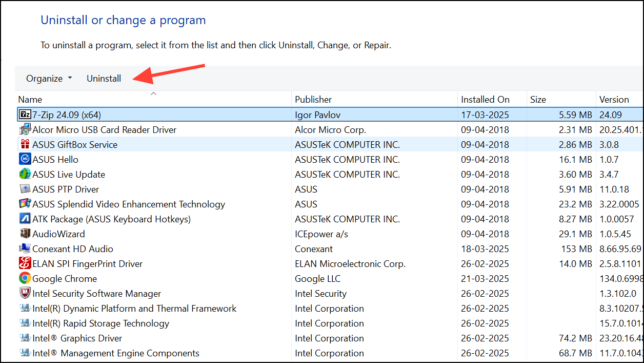Select Intel® Management Engine Components

[330, 353]
